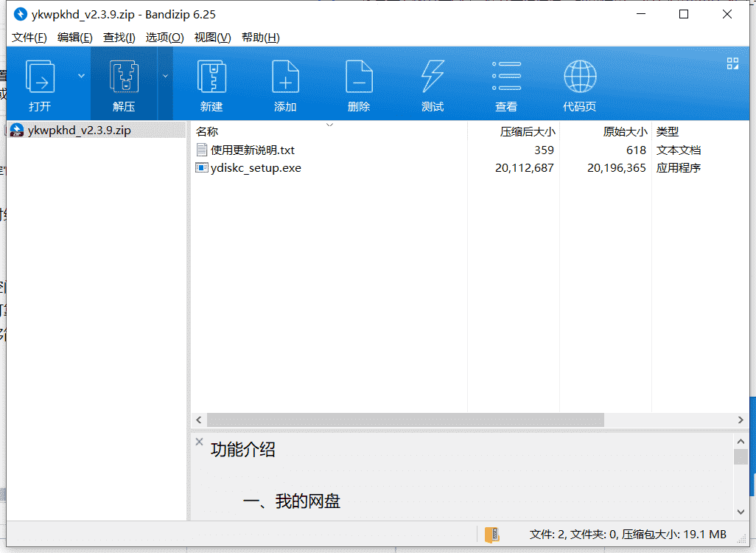Click the horizontal scrollbar thumb in file list
Image resolution: width=756 pixels, height=553 pixels.
click(x=405, y=420)
